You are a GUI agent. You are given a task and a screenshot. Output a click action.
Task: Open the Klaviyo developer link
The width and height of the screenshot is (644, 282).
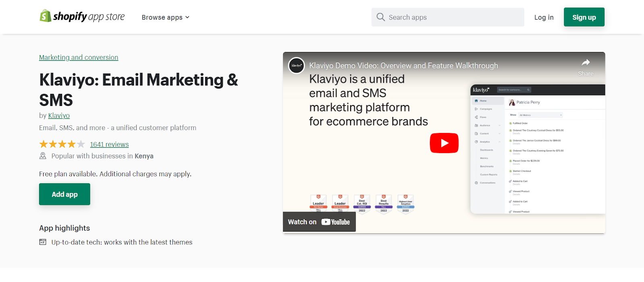pyautogui.click(x=59, y=116)
